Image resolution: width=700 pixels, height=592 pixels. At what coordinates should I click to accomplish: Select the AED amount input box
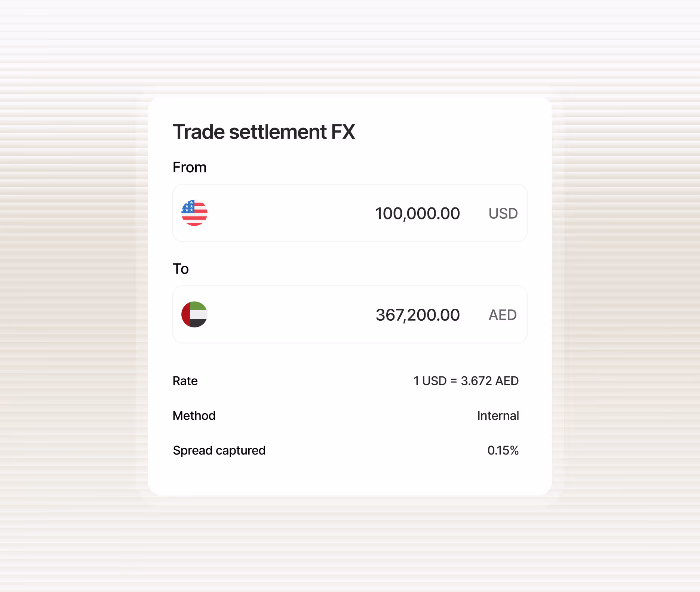350,315
